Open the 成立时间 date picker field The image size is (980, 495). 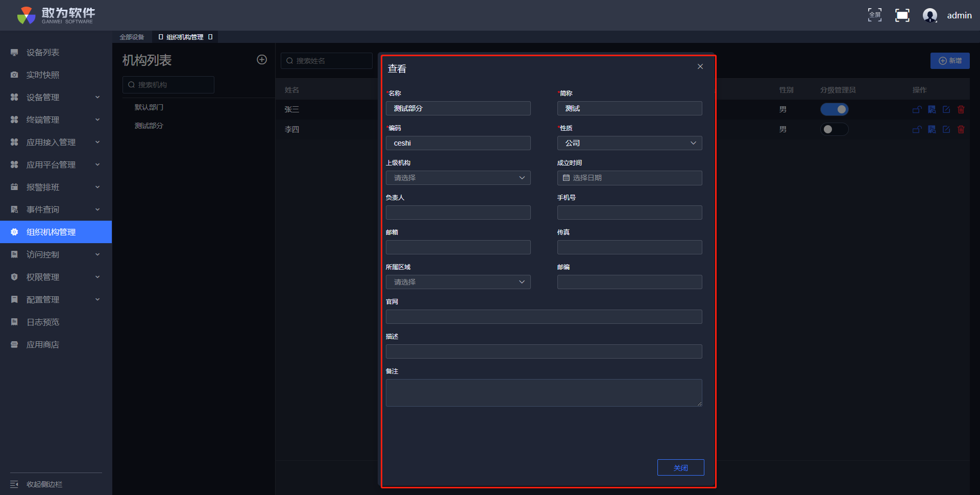pos(629,178)
